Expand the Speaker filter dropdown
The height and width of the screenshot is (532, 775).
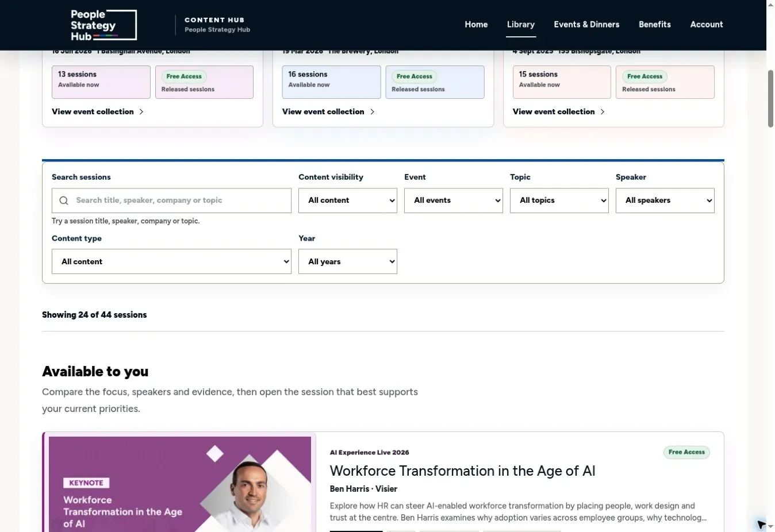click(665, 201)
